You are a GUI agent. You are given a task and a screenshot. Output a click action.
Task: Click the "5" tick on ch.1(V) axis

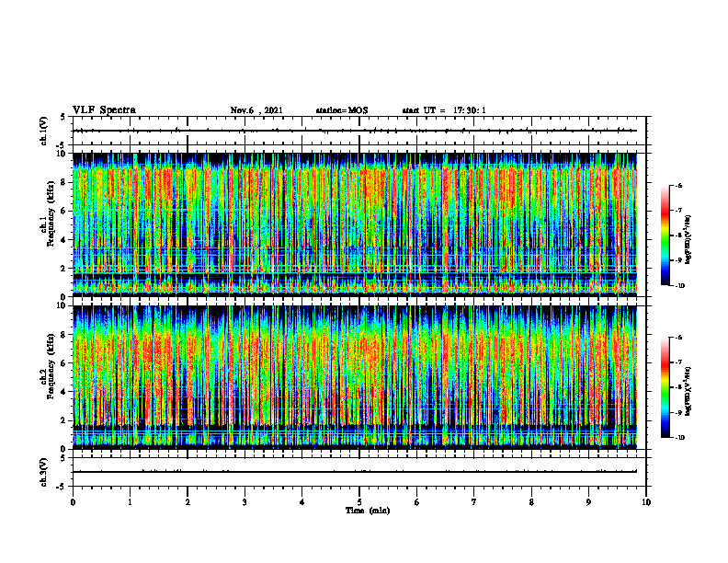[63, 118]
